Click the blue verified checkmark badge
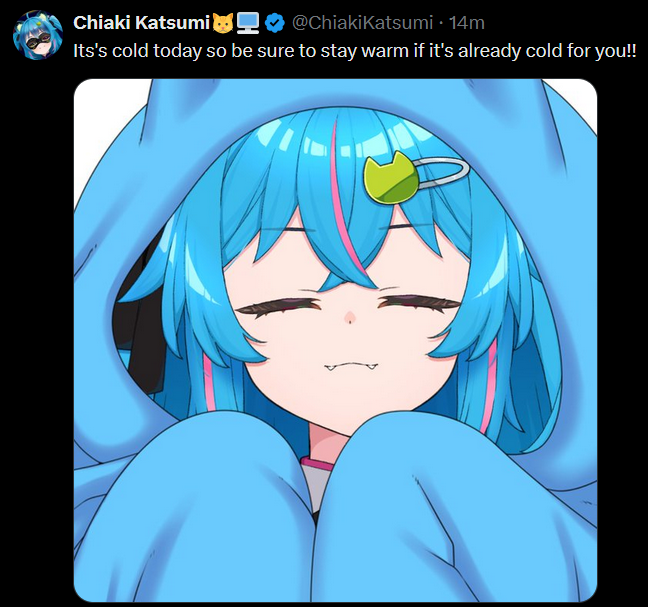The height and width of the screenshot is (607, 648). (x=274, y=23)
